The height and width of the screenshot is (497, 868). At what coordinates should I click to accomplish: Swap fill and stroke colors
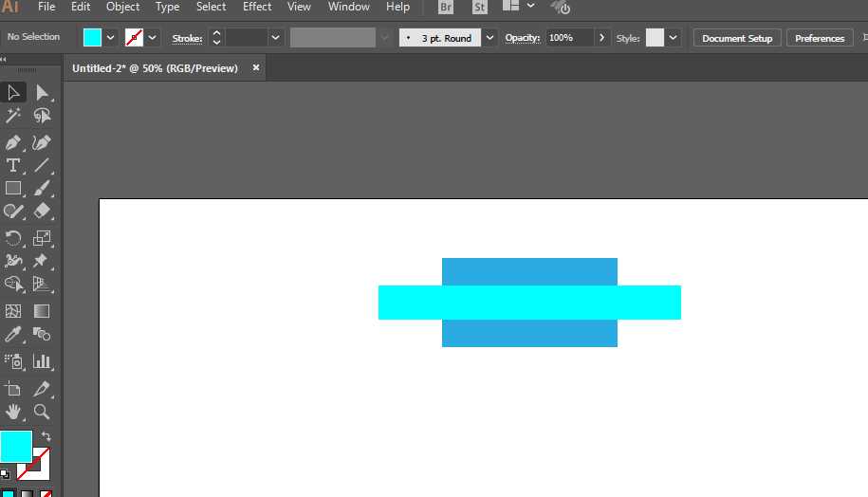(x=46, y=437)
